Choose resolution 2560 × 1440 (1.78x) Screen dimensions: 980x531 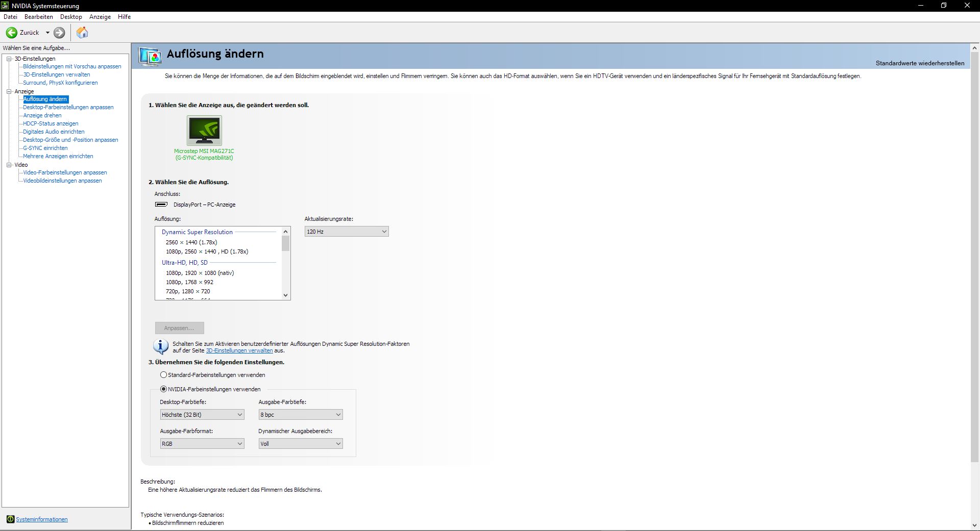[x=191, y=242]
